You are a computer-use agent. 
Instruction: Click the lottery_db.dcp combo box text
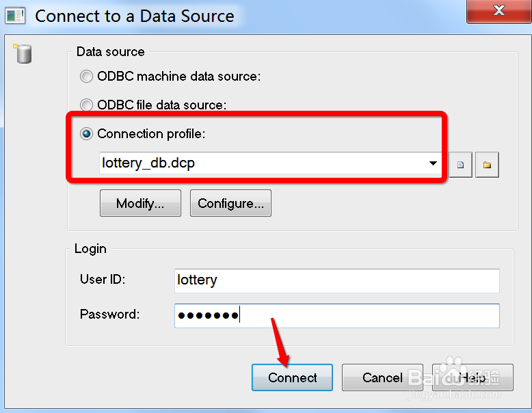tap(148, 163)
